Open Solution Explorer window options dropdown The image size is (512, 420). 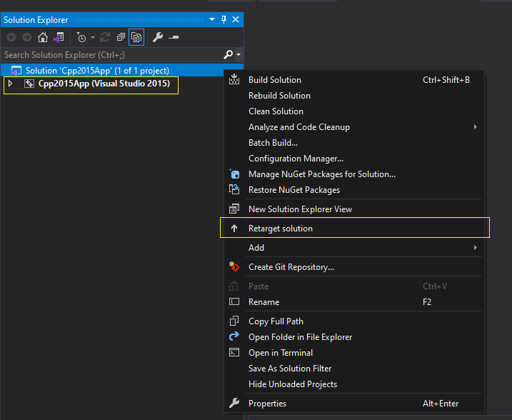(x=212, y=19)
